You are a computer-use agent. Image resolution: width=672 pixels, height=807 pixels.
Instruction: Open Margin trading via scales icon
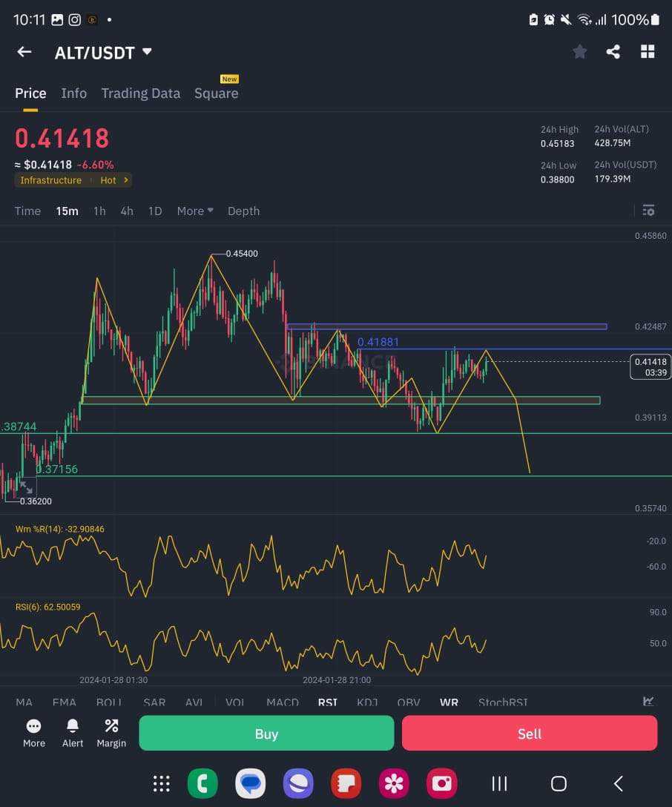[111, 733]
